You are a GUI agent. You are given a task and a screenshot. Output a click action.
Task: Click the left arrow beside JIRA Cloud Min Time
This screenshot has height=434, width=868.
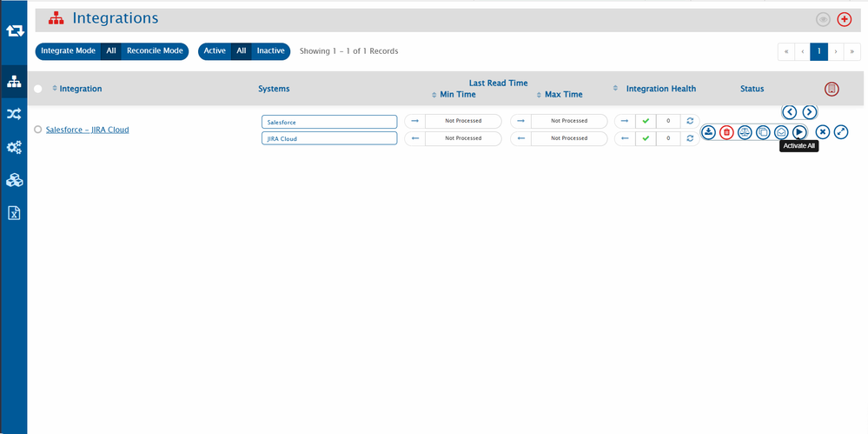414,138
